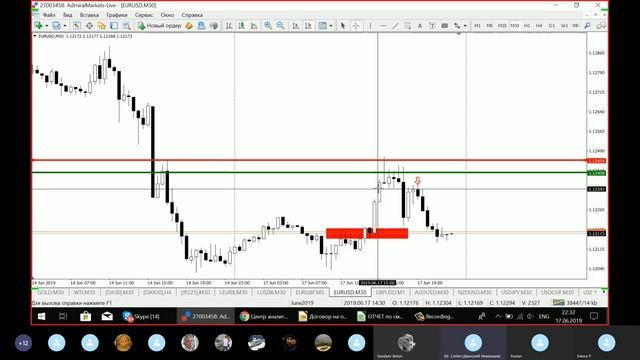The image size is (640, 360).
Task: Open the Strategy Tester magnifier icon
Action: coord(127,26)
